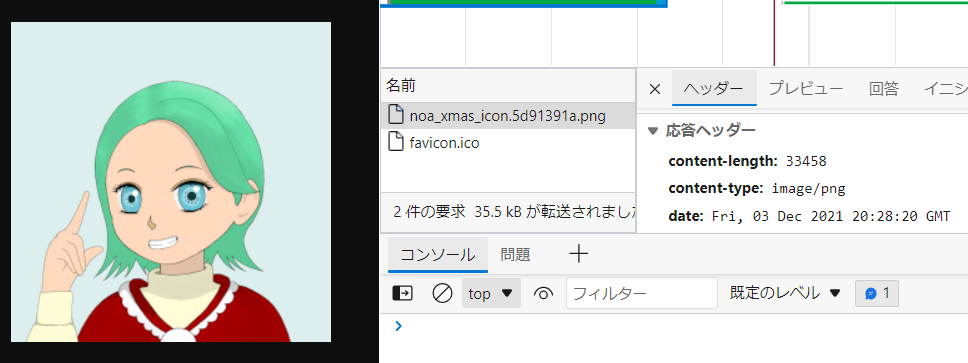Open the top JavaScript context dropdown
This screenshot has width=968, height=363.
click(491, 293)
